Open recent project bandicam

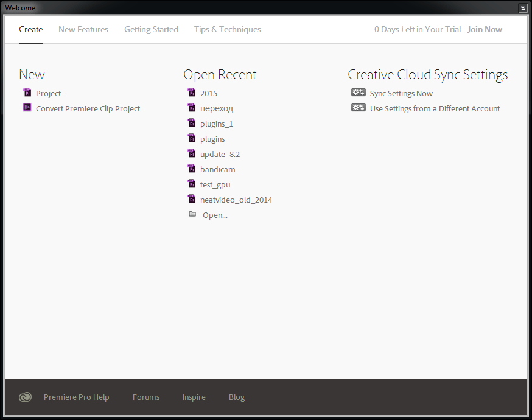[217, 169]
